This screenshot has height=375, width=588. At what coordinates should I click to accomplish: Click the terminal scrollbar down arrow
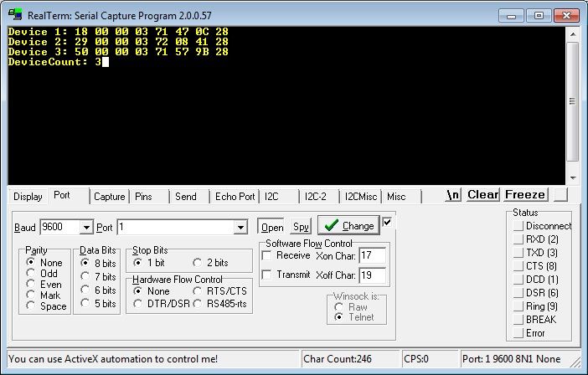[573, 177]
